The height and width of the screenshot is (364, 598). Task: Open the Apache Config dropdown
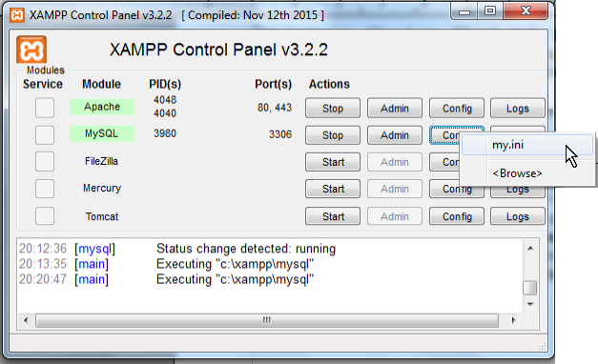457,109
